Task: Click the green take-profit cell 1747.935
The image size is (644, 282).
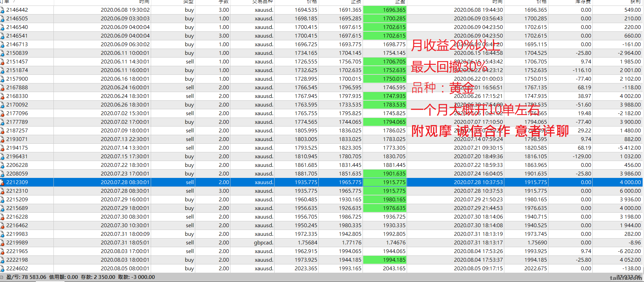Action: (x=385, y=96)
